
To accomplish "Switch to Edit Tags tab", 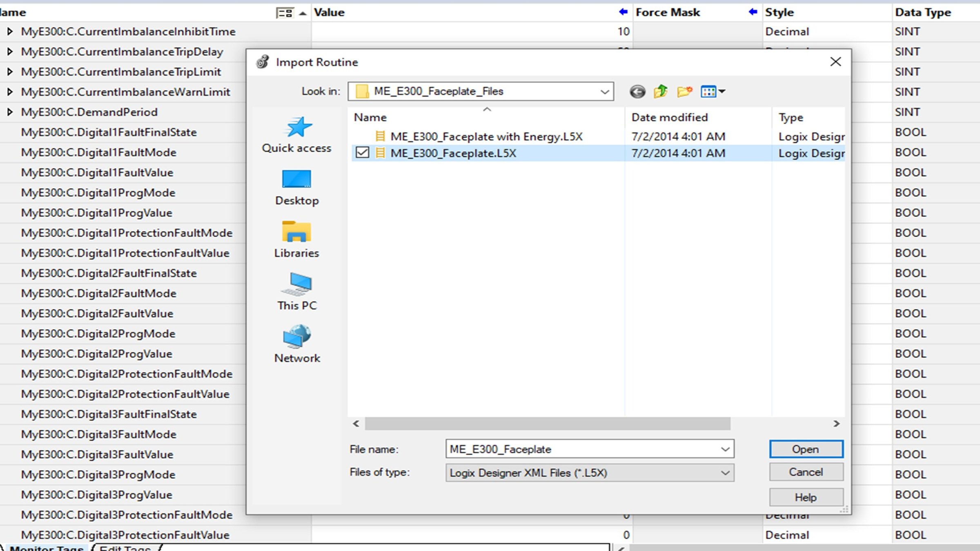I will coord(125,548).
